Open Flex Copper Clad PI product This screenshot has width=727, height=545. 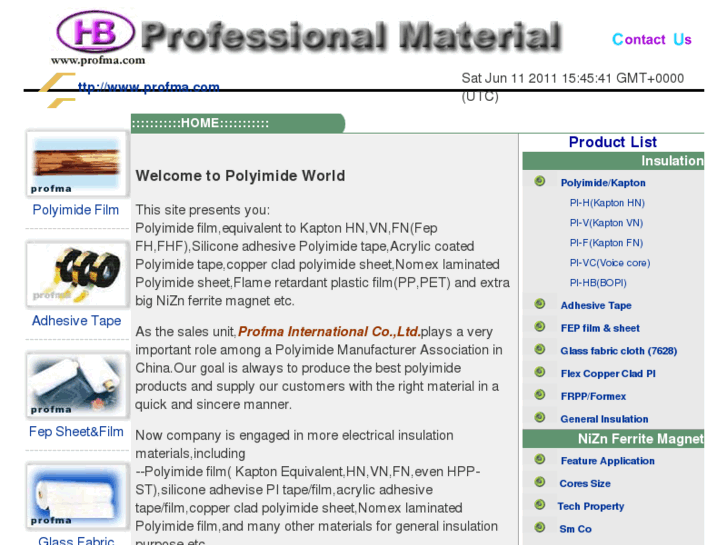(x=608, y=373)
